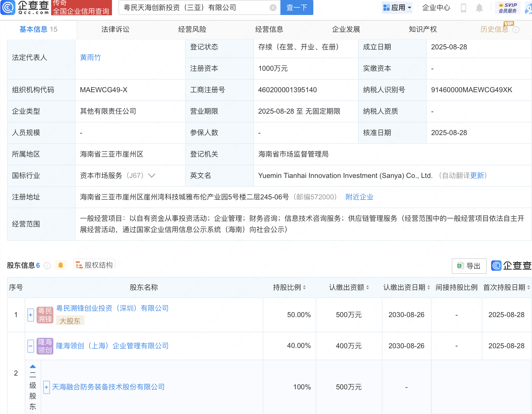
Task: Click organization code MAEWCG49-X
Action: (104, 90)
